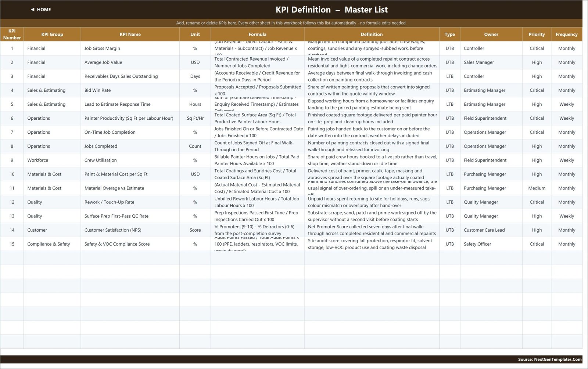This screenshot has width=588, height=369.
Task: Select Receivables Days Sales Outstanding cell
Action: click(130, 76)
